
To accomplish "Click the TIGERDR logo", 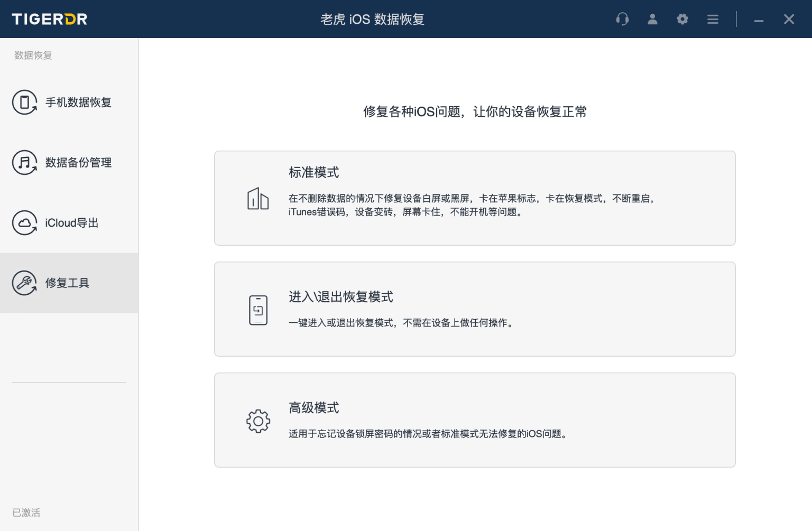I will (50, 20).
